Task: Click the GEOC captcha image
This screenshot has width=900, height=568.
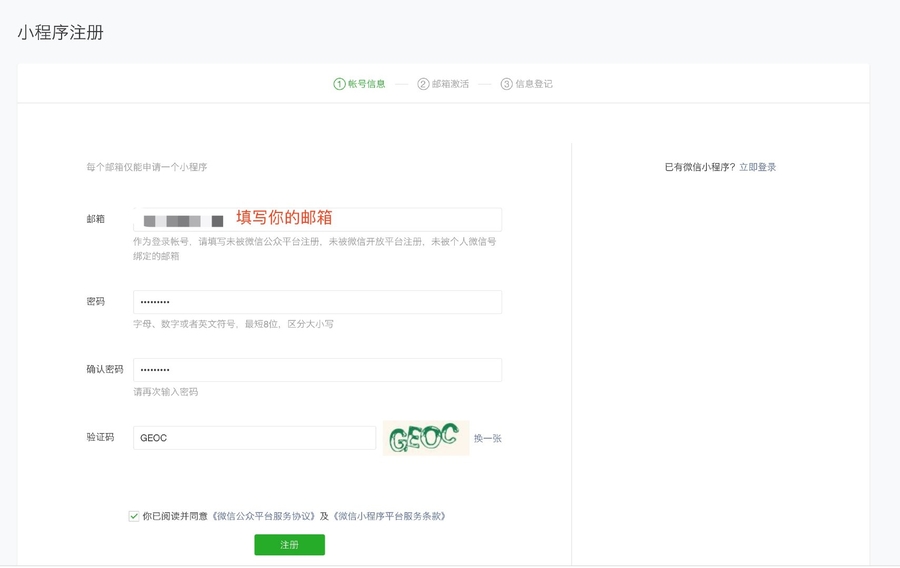Action: point(425,438)
